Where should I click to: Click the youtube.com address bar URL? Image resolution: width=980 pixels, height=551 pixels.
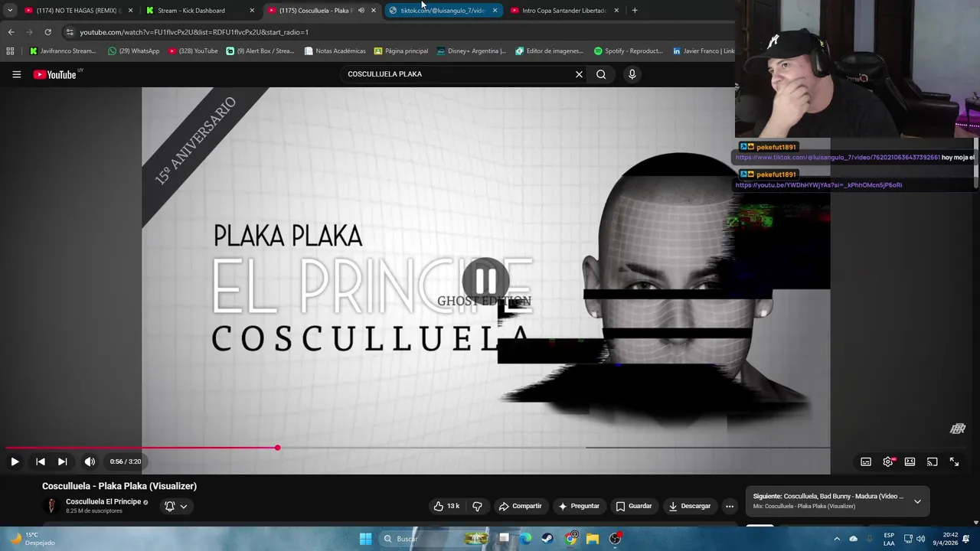(x=194, y=32)
